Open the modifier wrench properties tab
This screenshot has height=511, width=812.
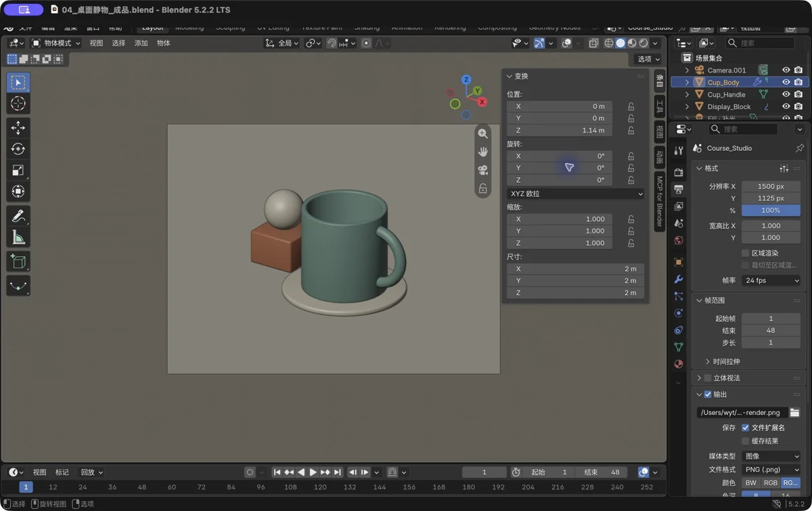pyautogui.click(x=679, y=279)
